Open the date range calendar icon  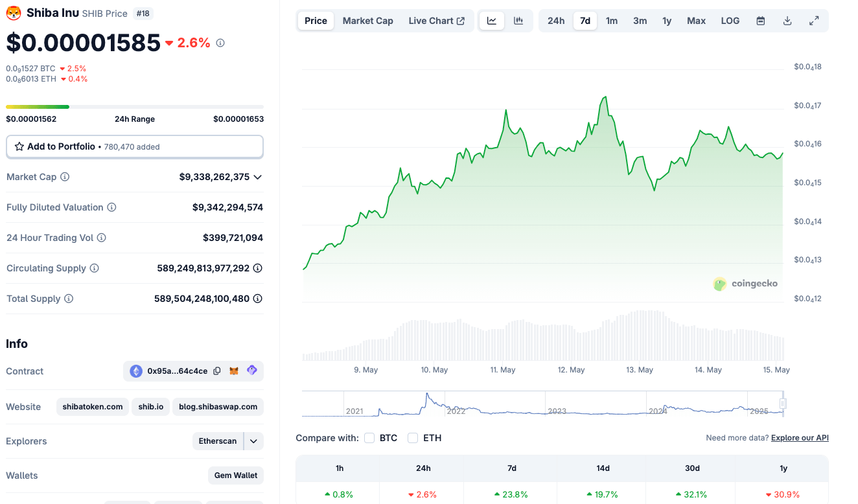759,20
